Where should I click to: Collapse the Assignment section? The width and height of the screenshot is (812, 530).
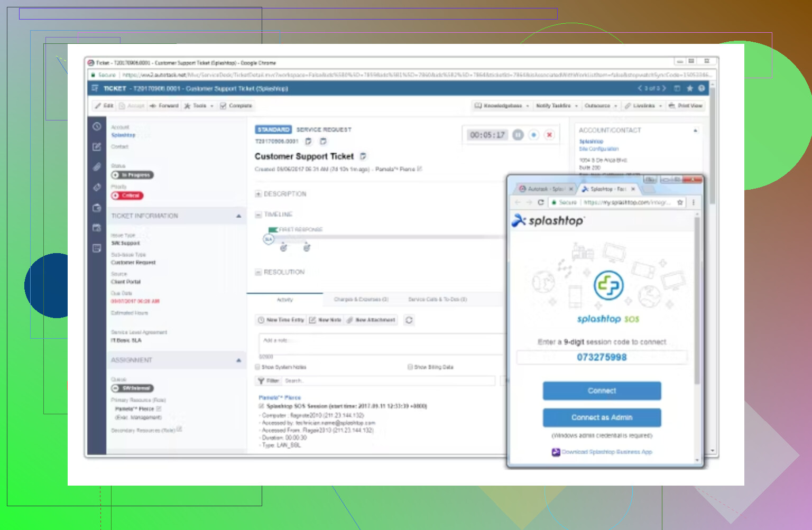pos(238,360)
